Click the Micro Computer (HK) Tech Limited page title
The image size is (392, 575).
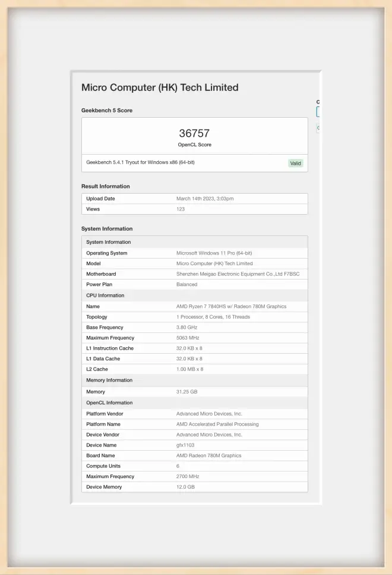pyautogui.click(x=160, y=87)
